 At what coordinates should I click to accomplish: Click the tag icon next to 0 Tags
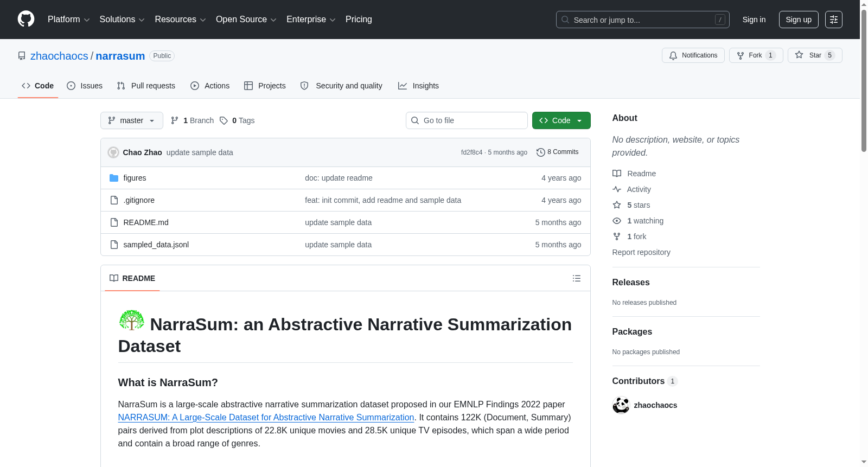tap(224, 120)
